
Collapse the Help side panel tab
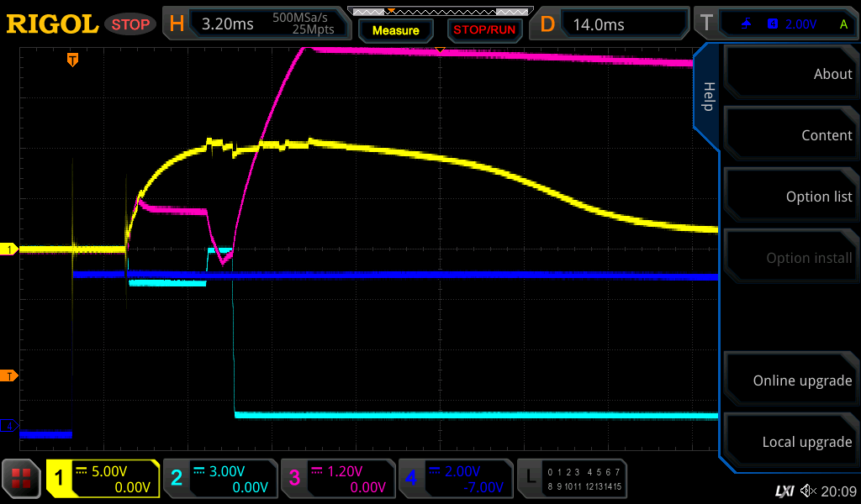pos(708,97)
